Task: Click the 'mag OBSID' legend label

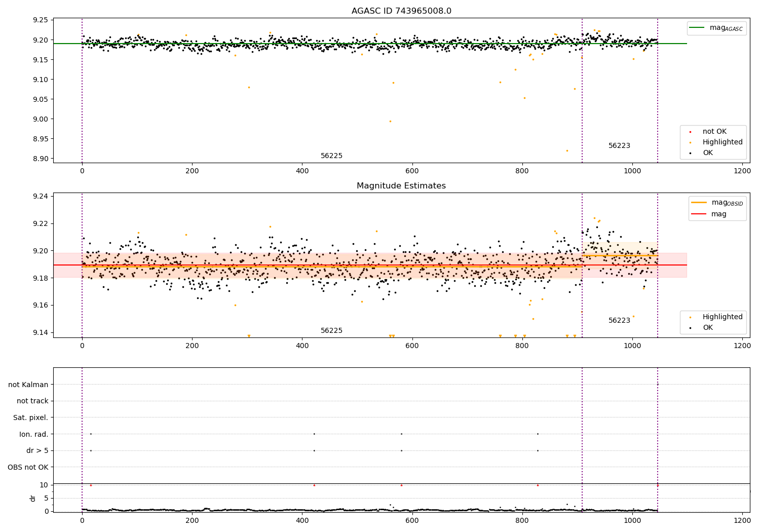Action: 727,203
